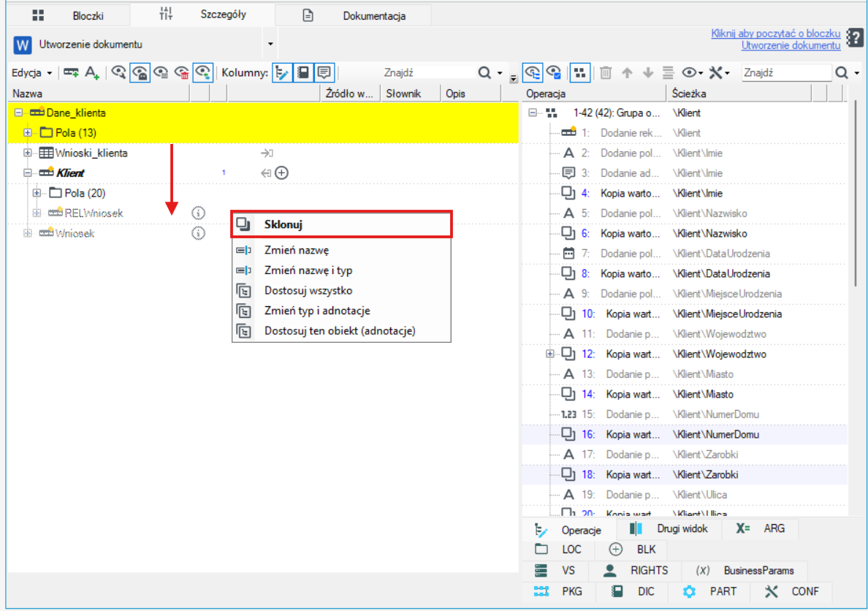
Task: Click the operations list vertical scrollbar
Action: [x=856, y=194]
